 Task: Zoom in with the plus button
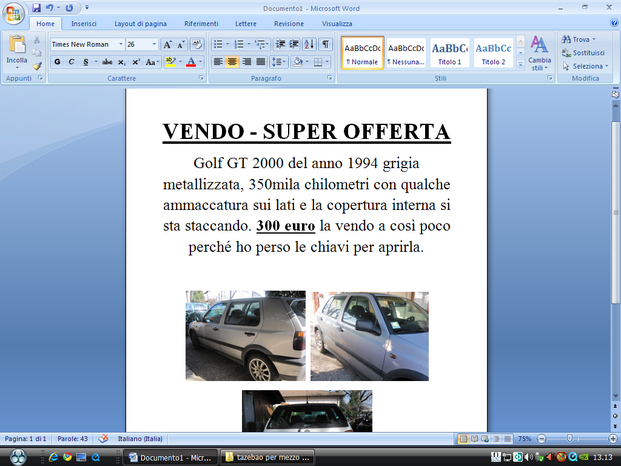click(x=613, y=439)
